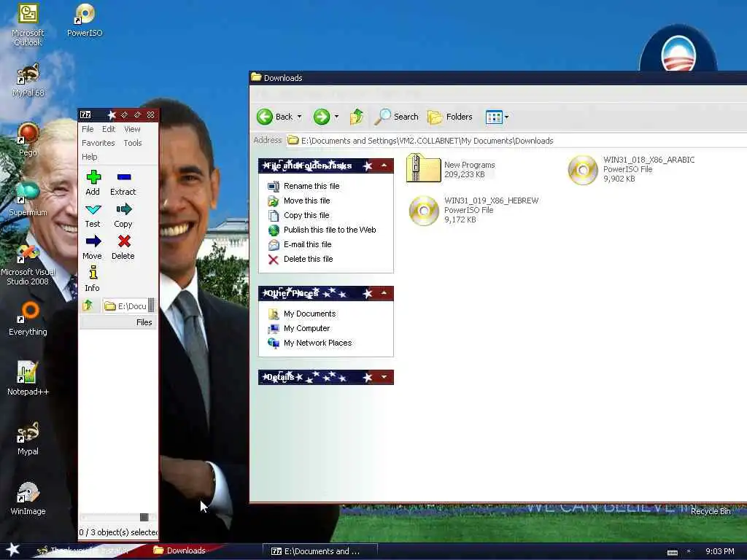747x560 pixels.
Task: Click the 7-Zip path field E:\Docu
Action: pos(125,306)
